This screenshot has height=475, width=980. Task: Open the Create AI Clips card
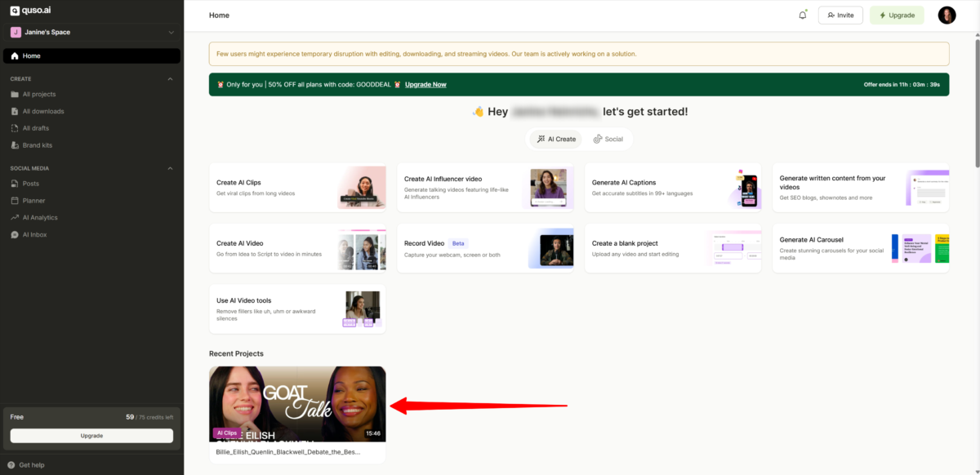pyautogui.click(x=297, y=188)
